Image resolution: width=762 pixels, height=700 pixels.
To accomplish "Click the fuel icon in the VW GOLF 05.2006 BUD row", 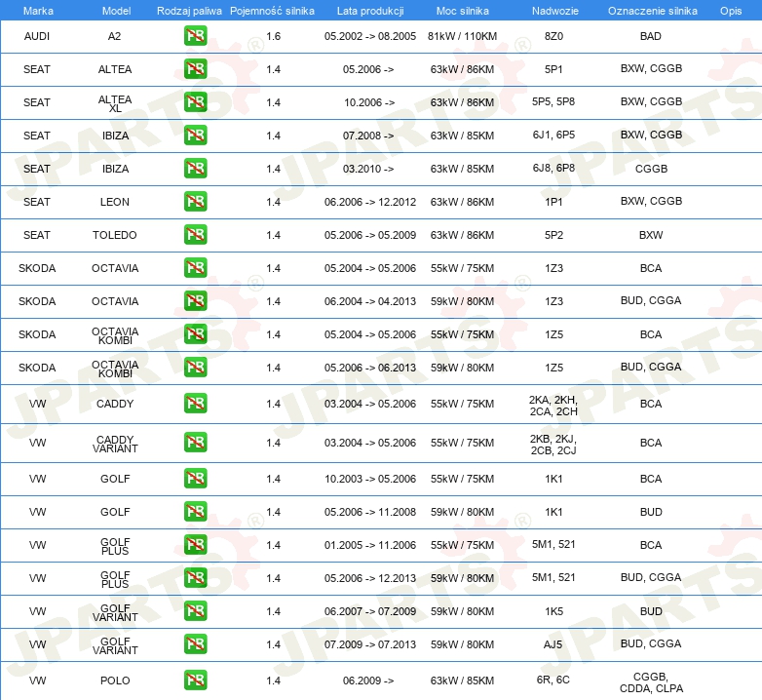I will tap(195, 512).
